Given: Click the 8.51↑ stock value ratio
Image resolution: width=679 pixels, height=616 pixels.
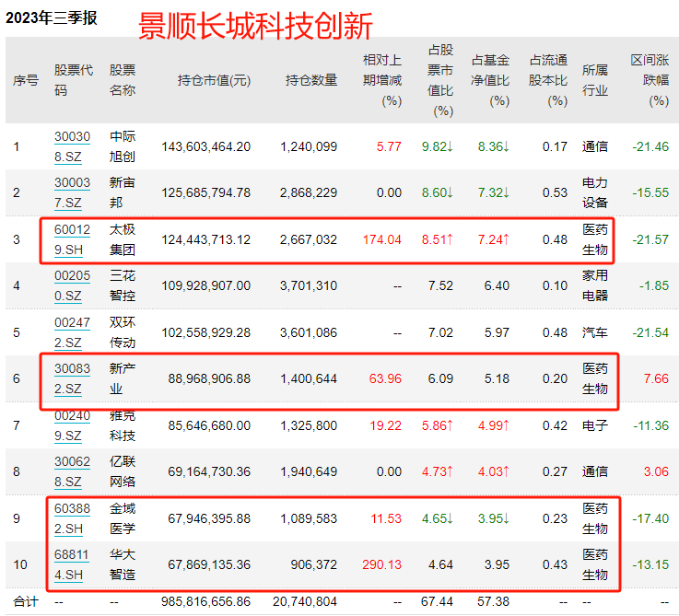Looking at the screenshot, I should pyautogui.click(x=438, y=239).
